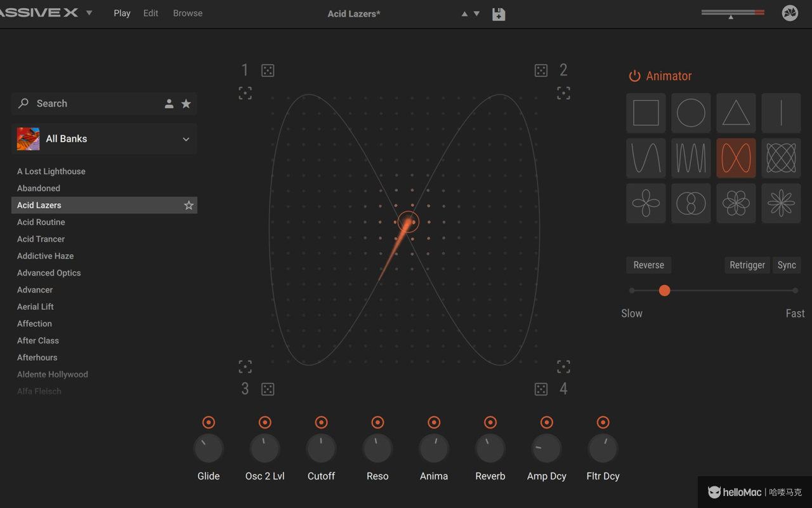
Task: Click the Sync button
Action: click(x=787, y=265)
